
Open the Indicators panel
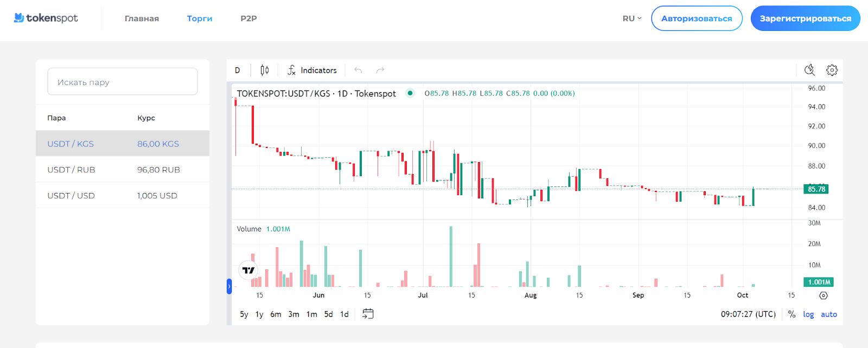tap(312, 70)
